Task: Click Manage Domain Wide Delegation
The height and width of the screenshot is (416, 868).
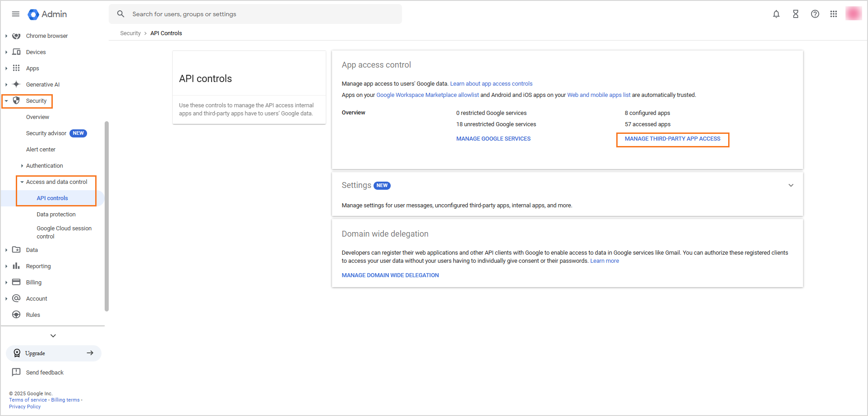Action: click(390, 275)
